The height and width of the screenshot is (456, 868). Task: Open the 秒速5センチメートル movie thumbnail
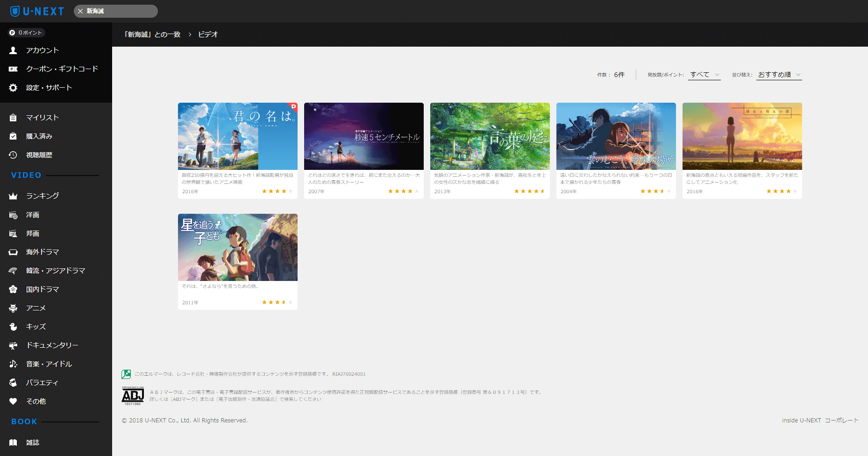pos(364,136)
